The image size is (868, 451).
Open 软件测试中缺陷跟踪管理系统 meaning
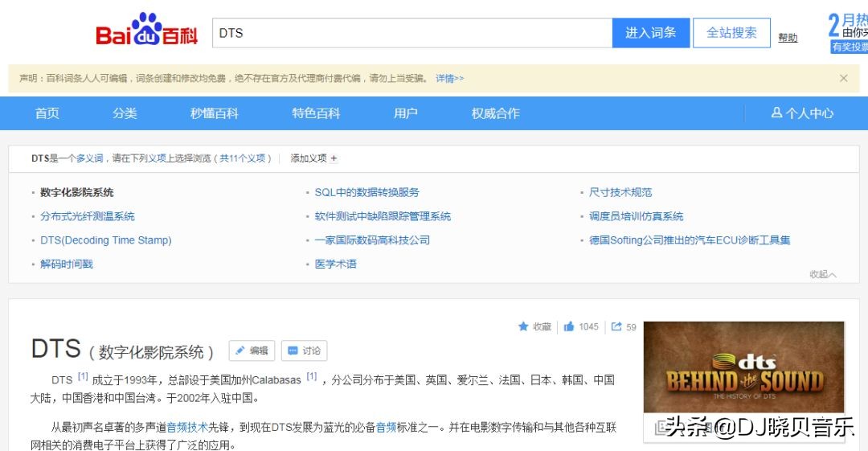383,216
